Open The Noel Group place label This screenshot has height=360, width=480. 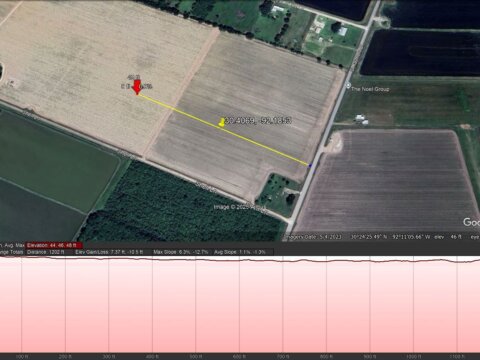tap(370, 89)
